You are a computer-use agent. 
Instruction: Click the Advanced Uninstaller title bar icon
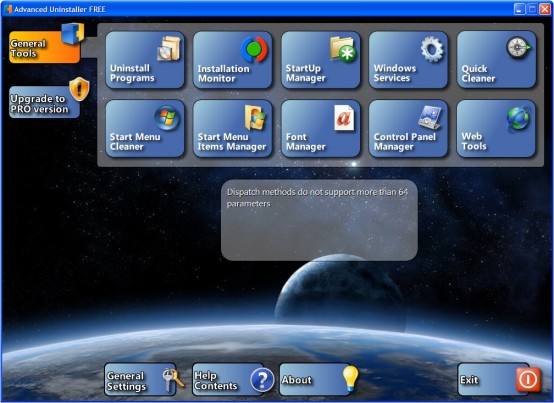[x=8, y=9]
